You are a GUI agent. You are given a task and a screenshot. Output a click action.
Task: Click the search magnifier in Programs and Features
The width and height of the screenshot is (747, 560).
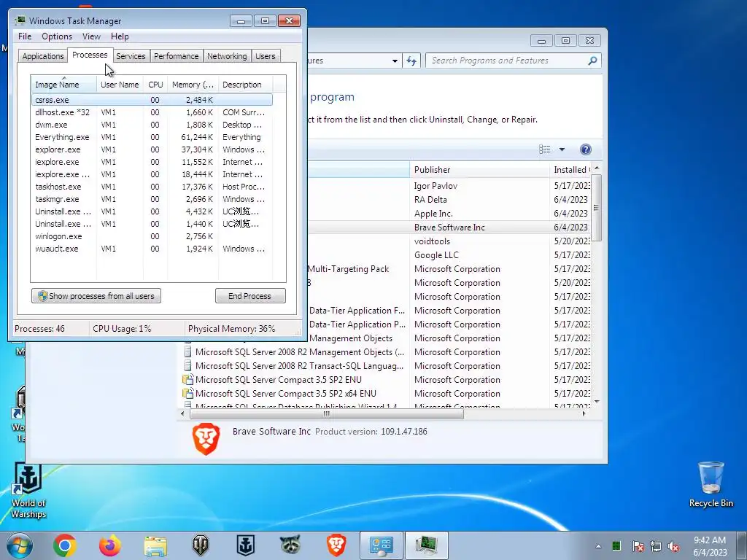592,61
